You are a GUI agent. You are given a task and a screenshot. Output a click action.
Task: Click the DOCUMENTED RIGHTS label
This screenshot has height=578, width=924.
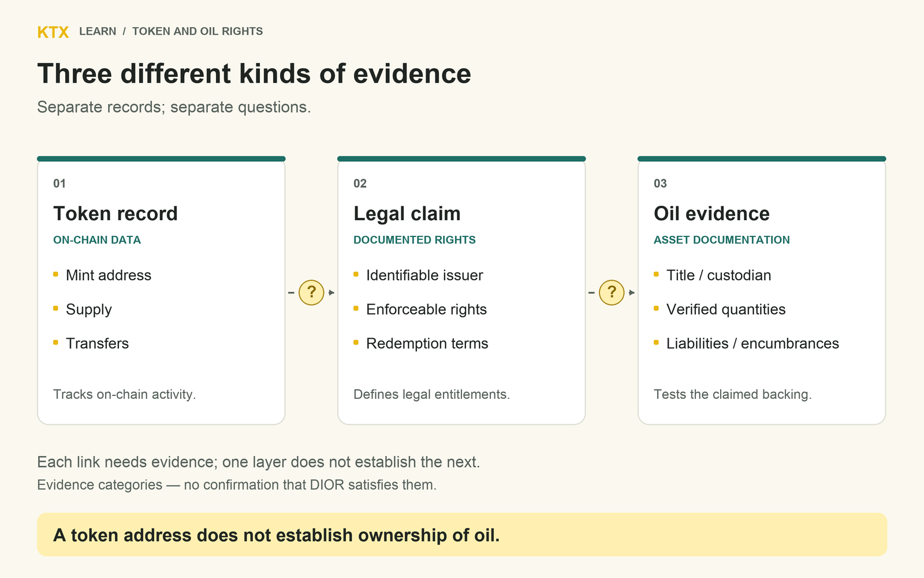(415, 240)
